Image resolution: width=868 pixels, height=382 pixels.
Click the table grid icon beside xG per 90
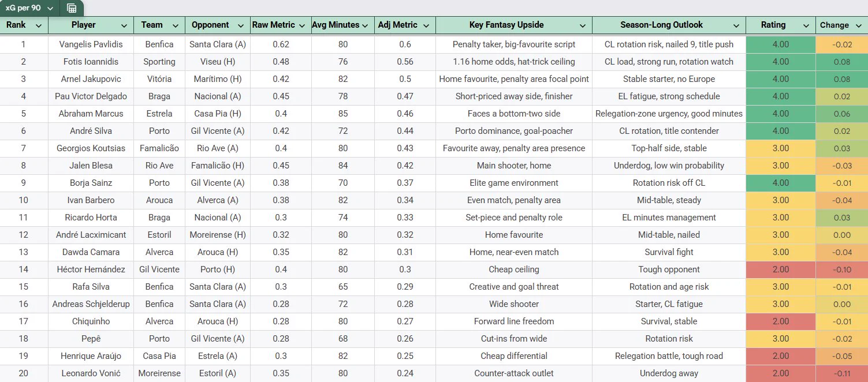72,8
